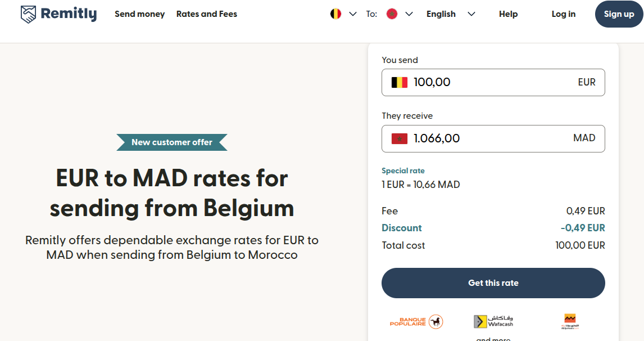Image resolution: width=644 pixels, height=341 pixels.
Task: Open the Help link
Action: pyautogui.click(x=508, y=14)
